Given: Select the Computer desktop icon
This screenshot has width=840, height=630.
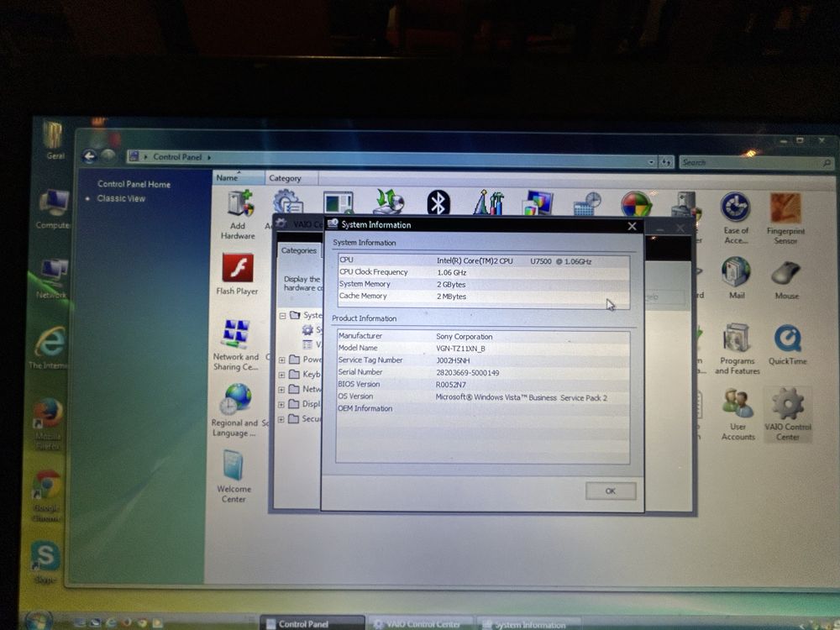Looking at the screenshot, I should [x=54, y=209].
